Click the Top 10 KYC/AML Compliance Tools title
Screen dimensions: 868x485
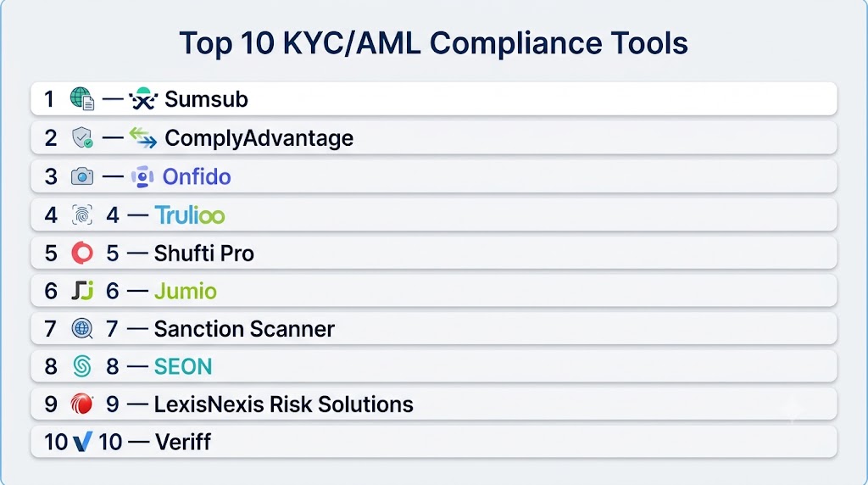[433, 43]
